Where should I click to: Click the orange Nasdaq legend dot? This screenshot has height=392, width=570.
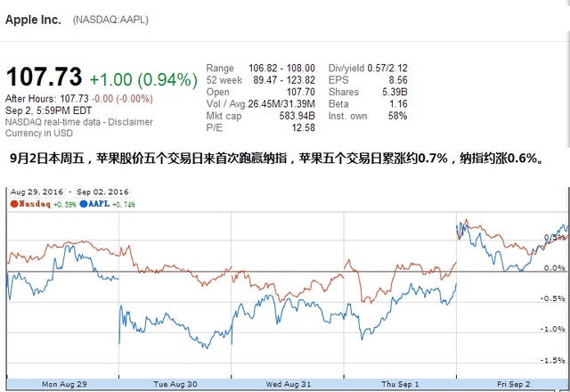tap(14, 203)
